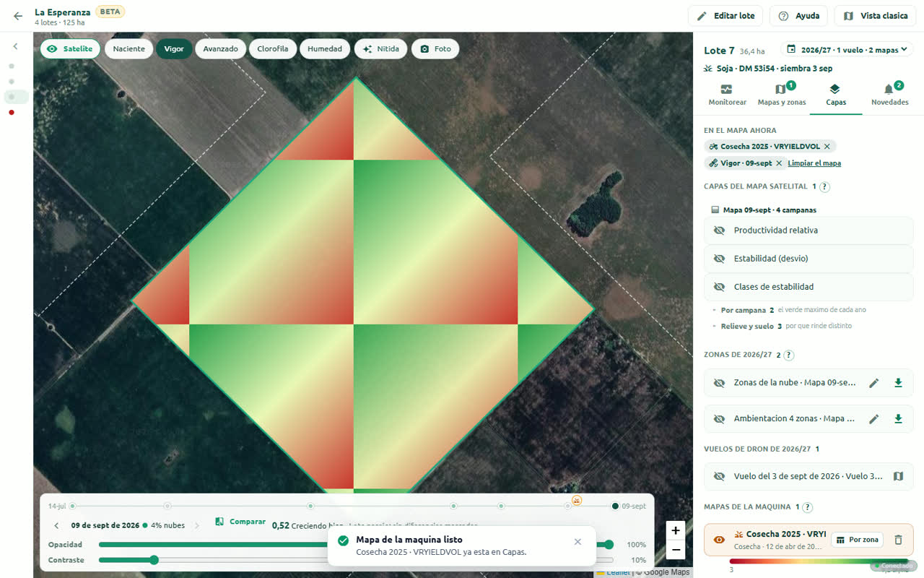Toggle visibility of Ambientacion 4 zonas
Image resolution: width=924 pixels, height=578 pixels.
click(719, 418)
